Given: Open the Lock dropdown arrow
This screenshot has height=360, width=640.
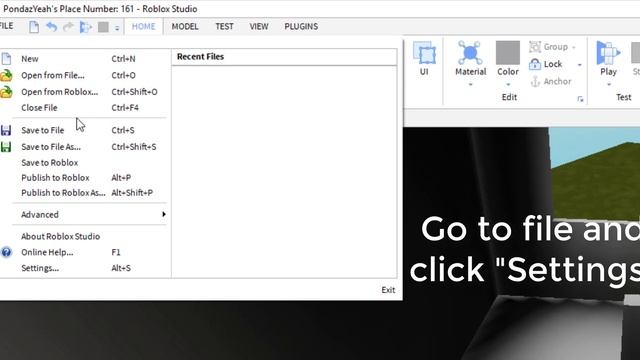Looking at the screenshot, I should [x=580, y=65].
